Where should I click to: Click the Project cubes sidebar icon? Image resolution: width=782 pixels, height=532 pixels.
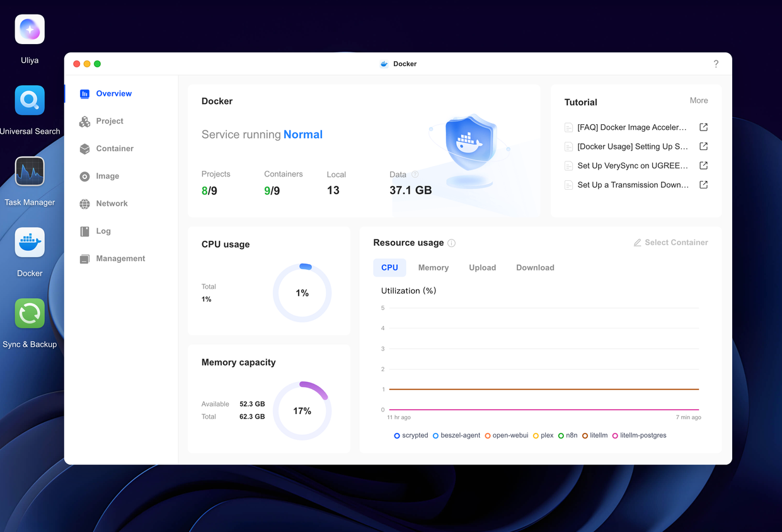[x=84, y=122]
